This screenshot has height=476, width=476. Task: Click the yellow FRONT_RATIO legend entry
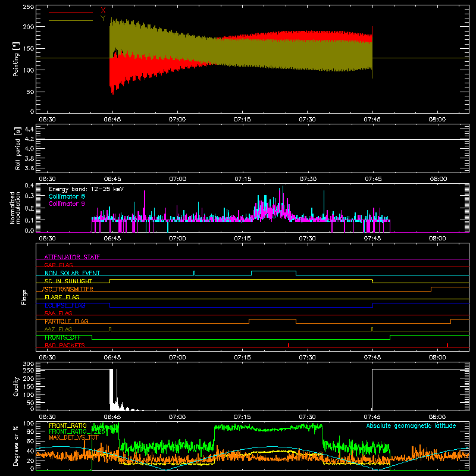(x=68, y=425)
